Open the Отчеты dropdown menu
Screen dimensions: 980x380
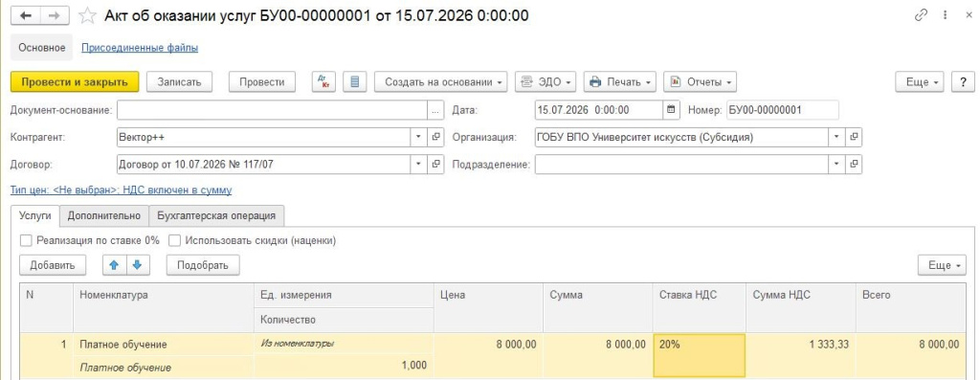pyautogui.click(x=700, y=82)
